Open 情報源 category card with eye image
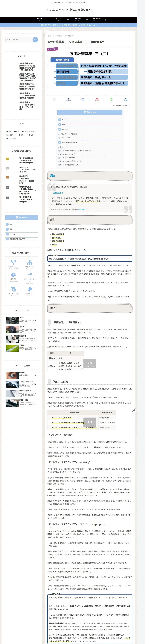 click(x=22, y=375)
